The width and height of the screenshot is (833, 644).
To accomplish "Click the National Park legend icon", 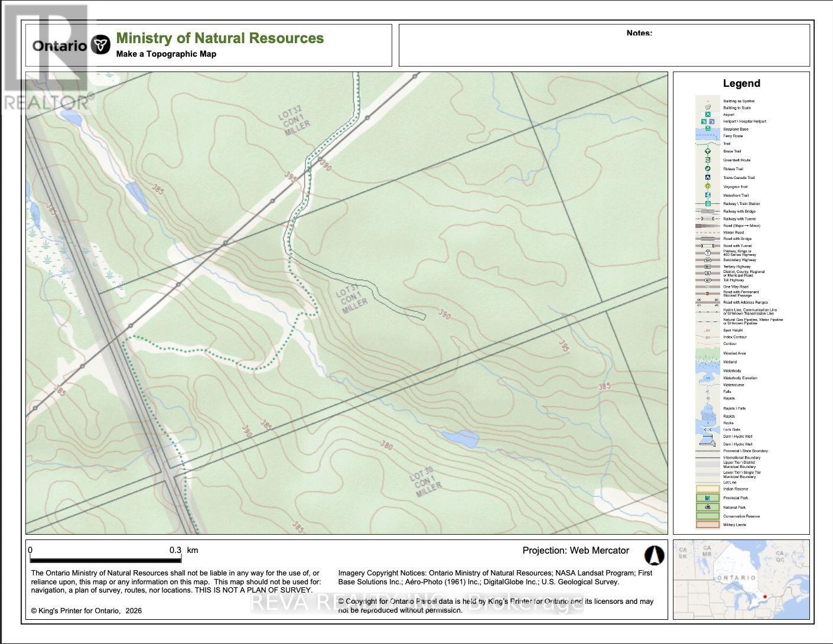I will [707, 506].
